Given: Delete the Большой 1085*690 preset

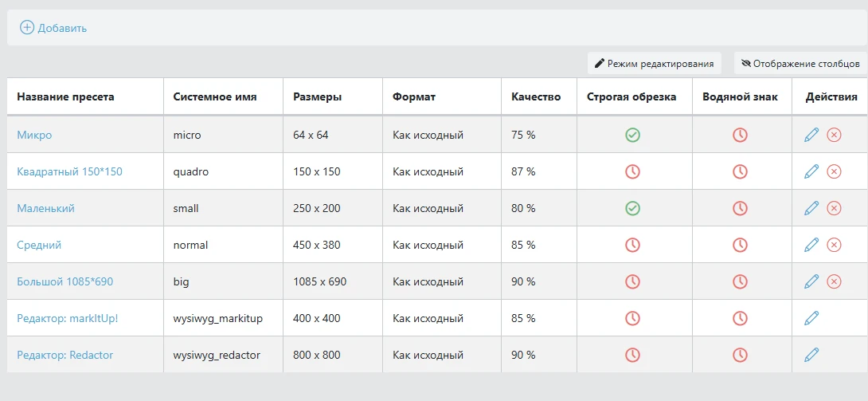Looking at the screenshot, I should (834, 281).
